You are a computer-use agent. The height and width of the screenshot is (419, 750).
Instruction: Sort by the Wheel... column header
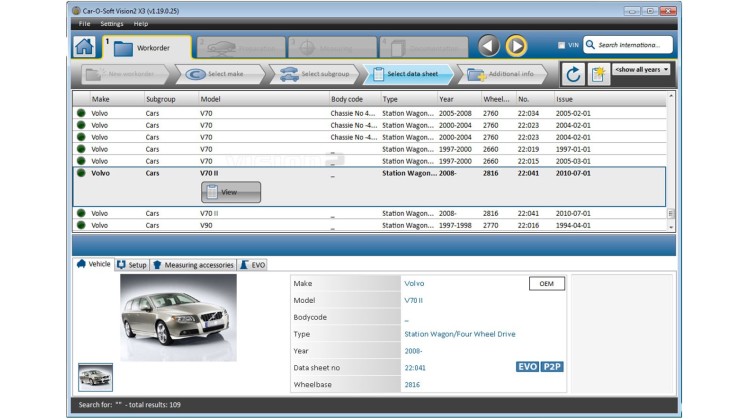pos(496,99)
